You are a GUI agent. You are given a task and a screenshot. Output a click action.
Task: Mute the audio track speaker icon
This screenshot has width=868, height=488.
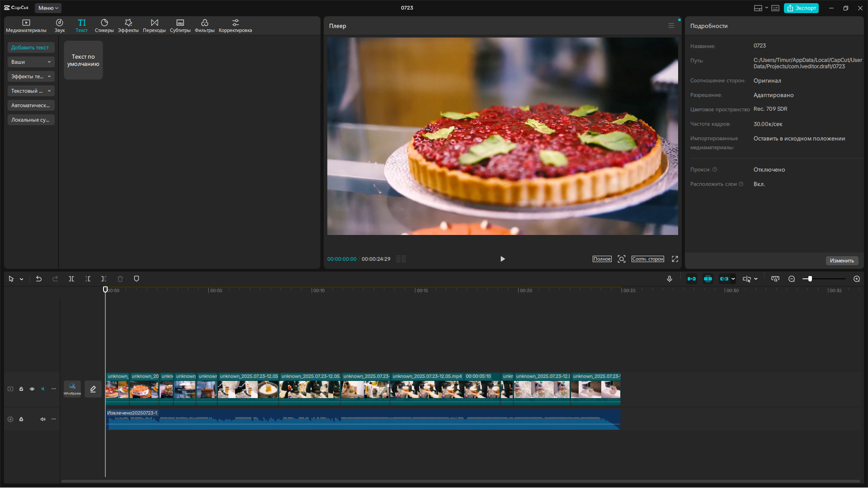(x=43, y=419)
